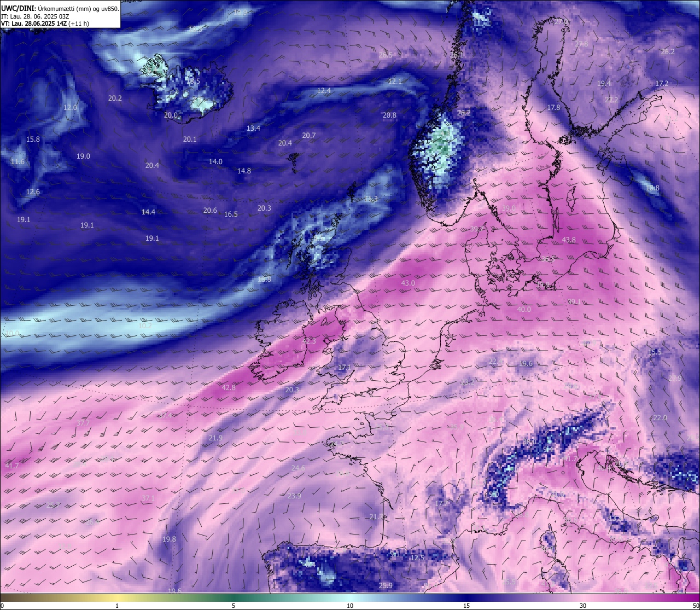Click the map value 20.2 west of Iceland
Viewport: 700px width, 610px height.
115,98
